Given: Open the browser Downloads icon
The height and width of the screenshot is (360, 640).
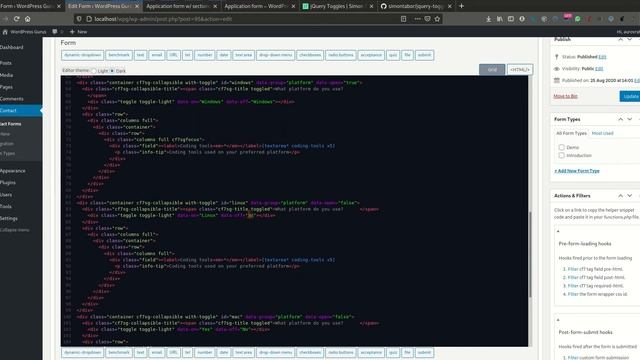Looking at the screenshot, I should tap(488, 19).
